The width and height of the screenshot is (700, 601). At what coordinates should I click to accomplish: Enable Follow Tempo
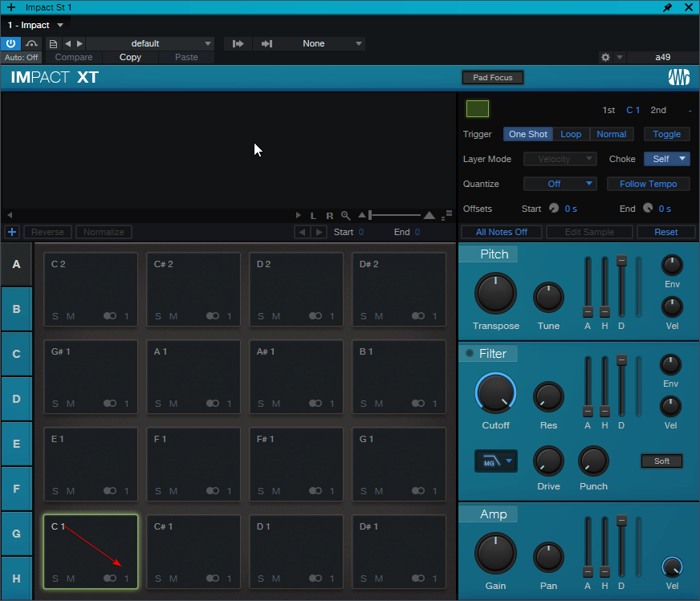tap(648, 184)
